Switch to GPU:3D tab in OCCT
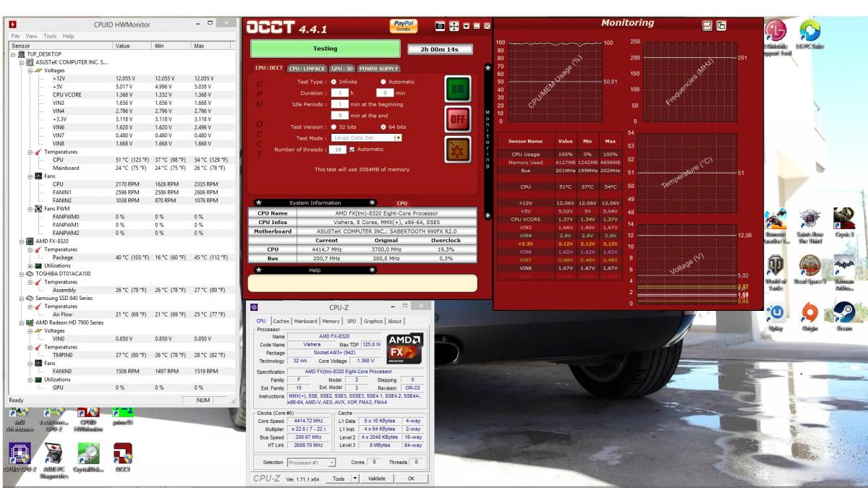The image size is (868, 488). coord(342,69)
